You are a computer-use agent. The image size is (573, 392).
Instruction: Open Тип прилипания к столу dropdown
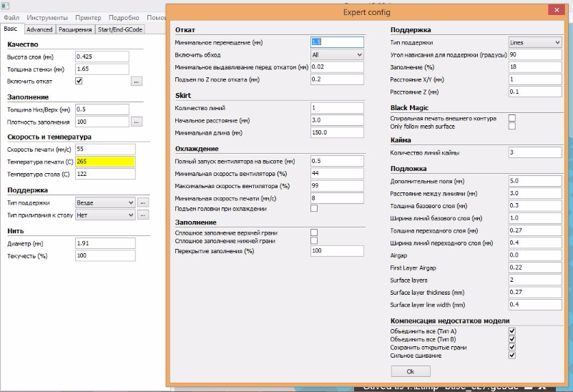pyautogui.click(x=104, y=215)
